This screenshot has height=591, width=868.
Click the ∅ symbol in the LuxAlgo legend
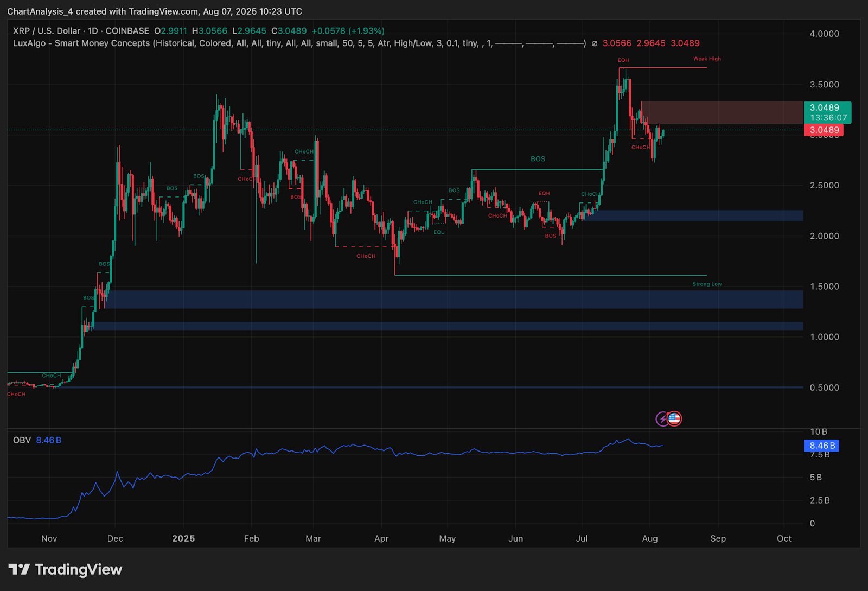595,43
